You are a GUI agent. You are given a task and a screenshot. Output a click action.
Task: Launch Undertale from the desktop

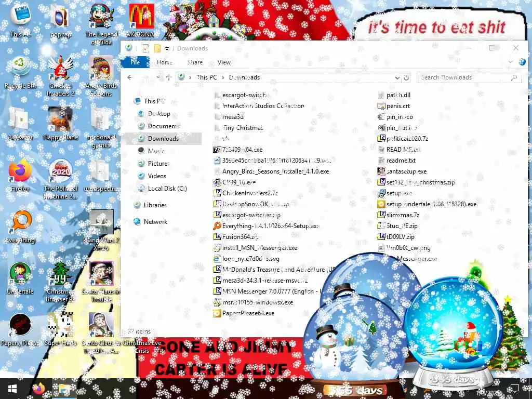click(x=20, y=278)
